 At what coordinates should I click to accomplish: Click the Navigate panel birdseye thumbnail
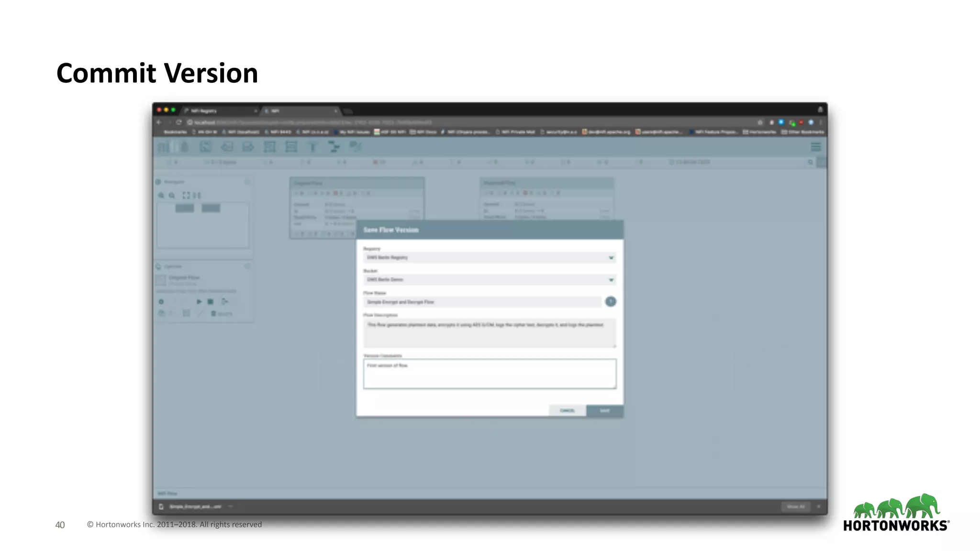203,225
